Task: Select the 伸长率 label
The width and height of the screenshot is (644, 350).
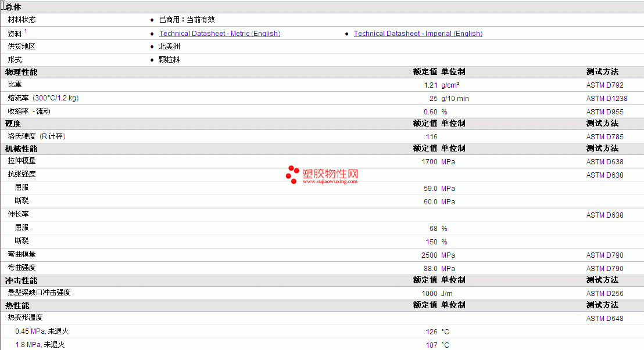Action: [19, 214]
